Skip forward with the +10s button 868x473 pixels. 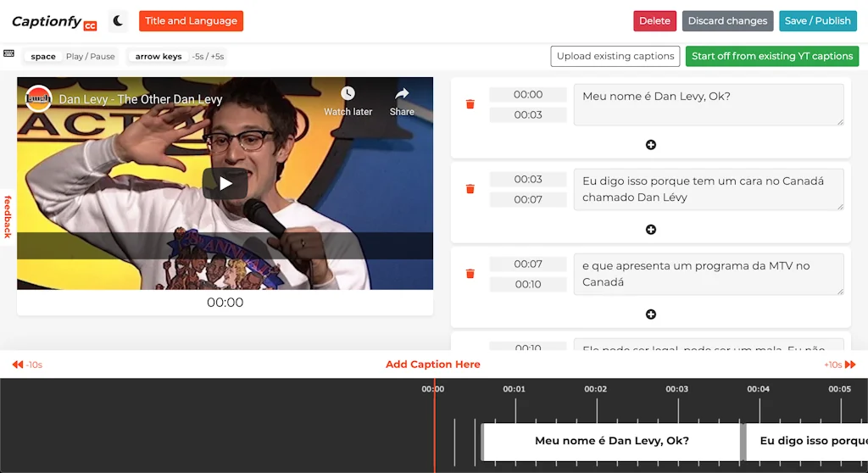point(840,364)
